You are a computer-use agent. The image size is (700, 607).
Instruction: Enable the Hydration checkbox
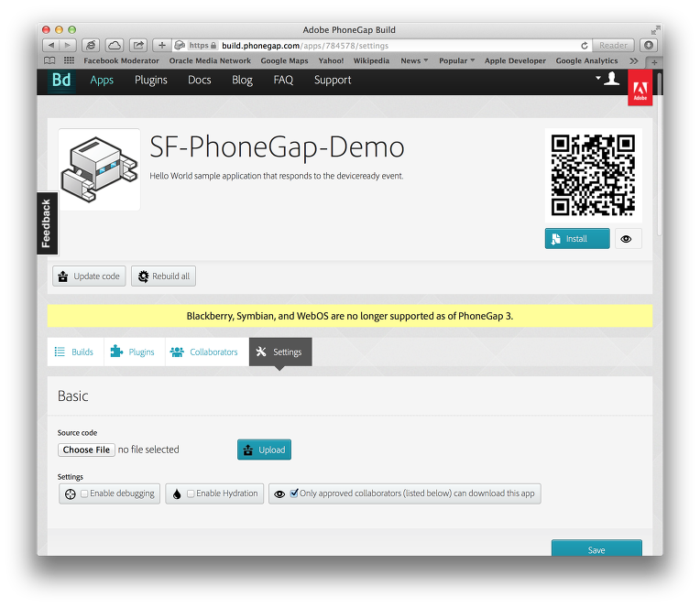(x=191, y=493)
